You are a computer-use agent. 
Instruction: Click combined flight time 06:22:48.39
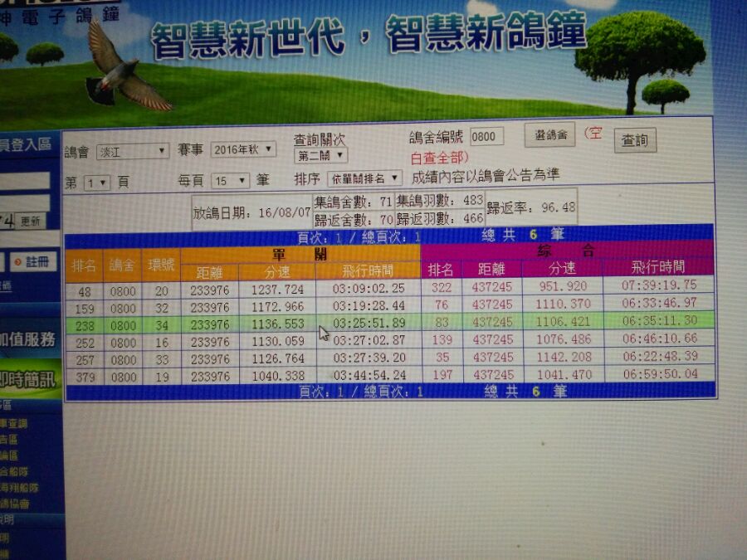[661, 356]
